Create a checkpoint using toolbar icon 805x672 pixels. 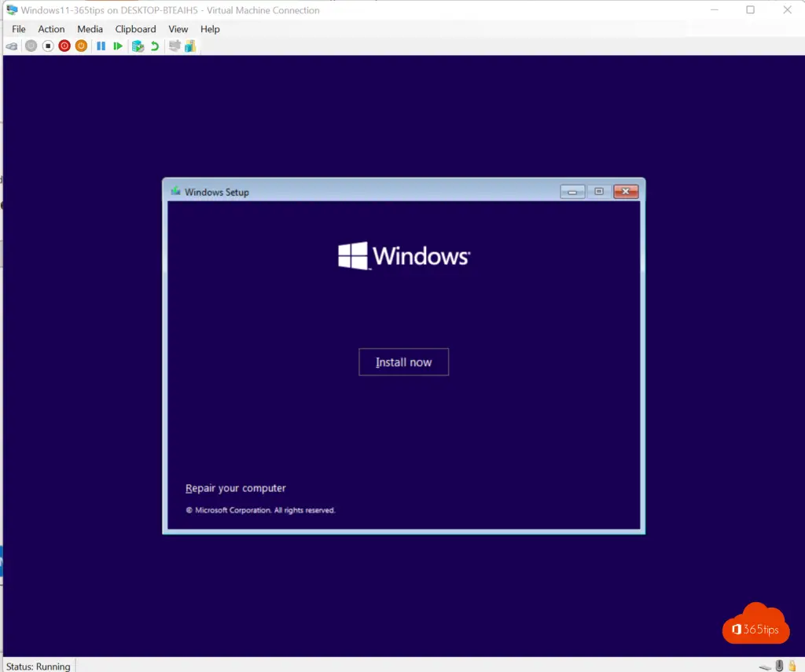[x=138, y=46]
